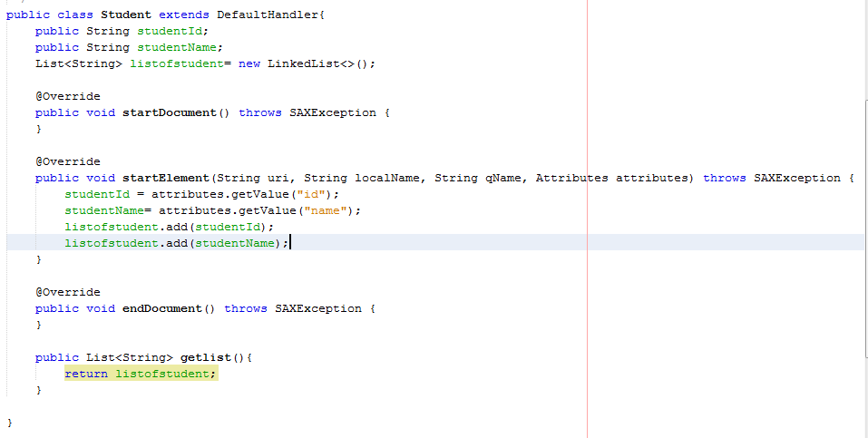This screenshot has width=868, height=438.
Task: Click the endDocument method name
Action: 162,309
